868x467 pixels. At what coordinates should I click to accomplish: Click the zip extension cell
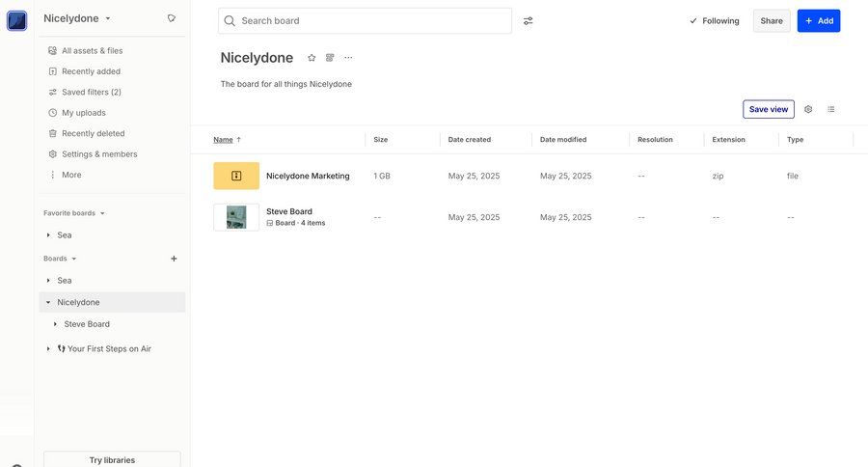(718, 176)
